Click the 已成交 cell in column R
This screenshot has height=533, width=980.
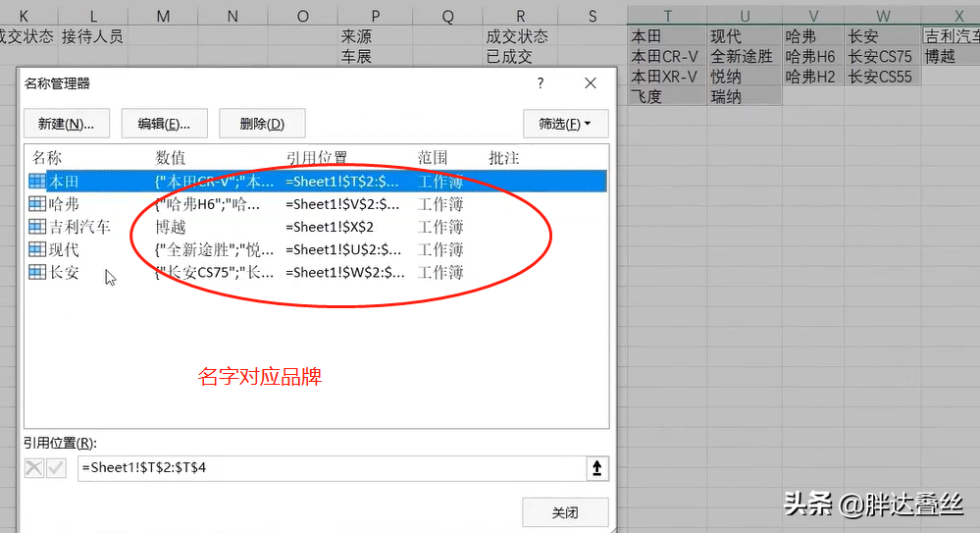[521, 56]
